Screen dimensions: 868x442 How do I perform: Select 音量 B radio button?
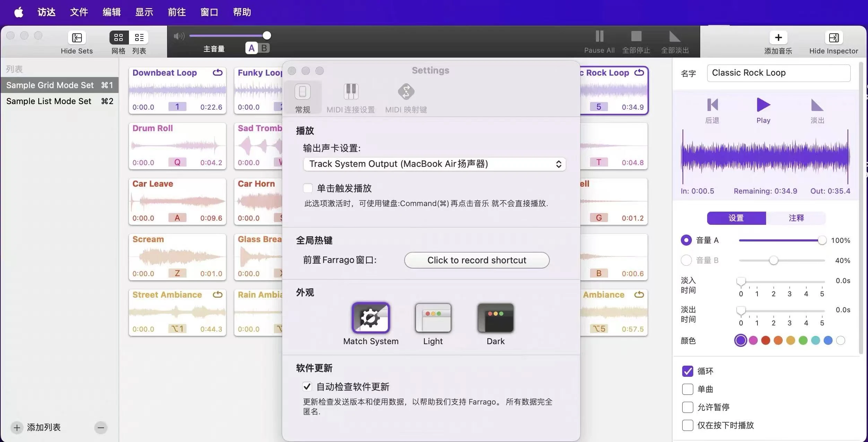tap(686, 260)
